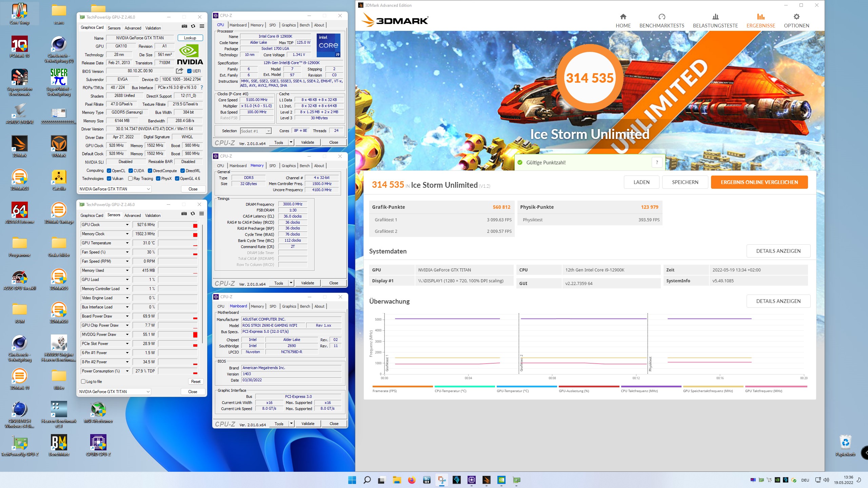
Task: Open AORUS ENGINE desktop icon
Action: click(x=20, y=113)
